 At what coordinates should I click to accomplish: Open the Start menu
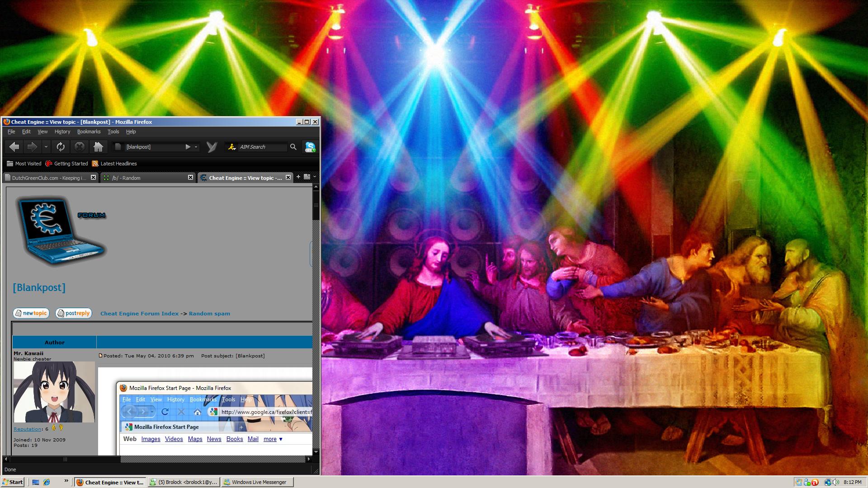pos(13,482)
